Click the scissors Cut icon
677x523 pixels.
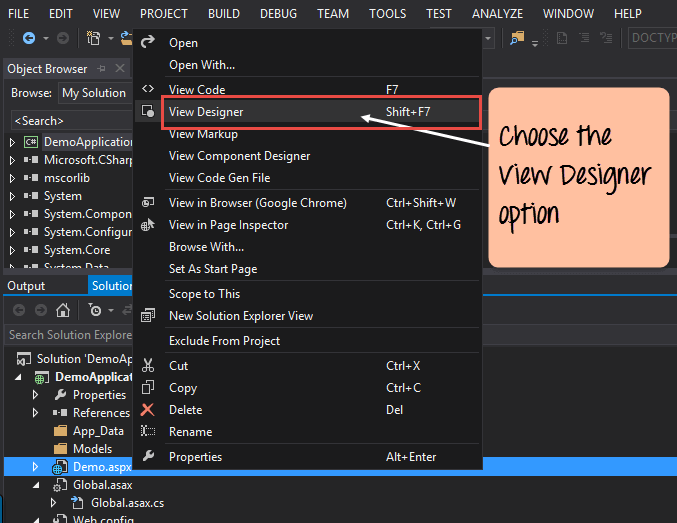click(x=148, y=366)
